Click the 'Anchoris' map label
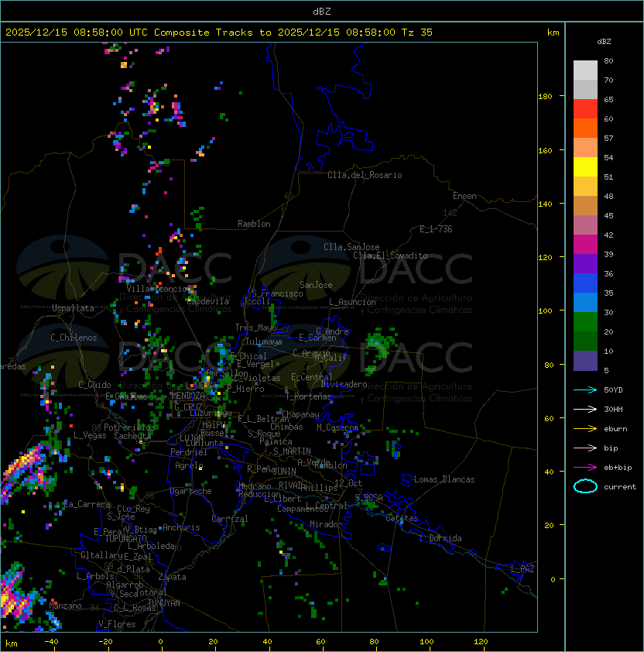Image resolution: width=644 pixels, height=652 pixels. tap(181, 527)
